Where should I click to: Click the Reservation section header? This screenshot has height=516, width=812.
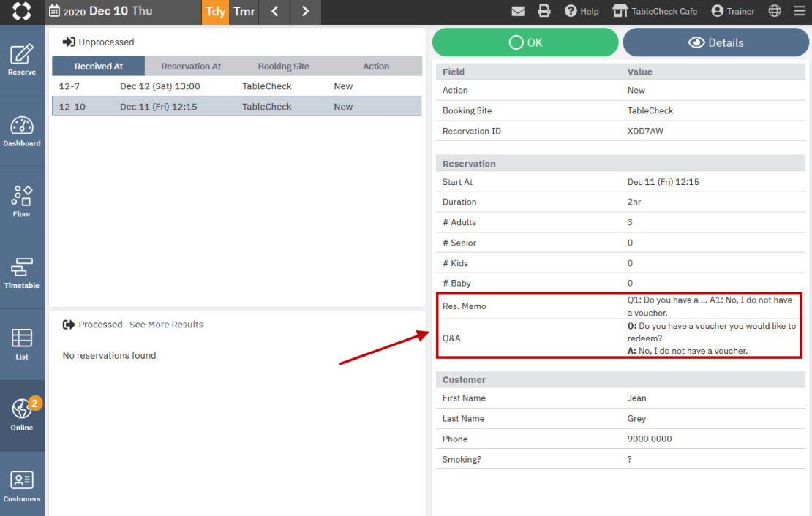pyautogui.click(x=620, y=164)
